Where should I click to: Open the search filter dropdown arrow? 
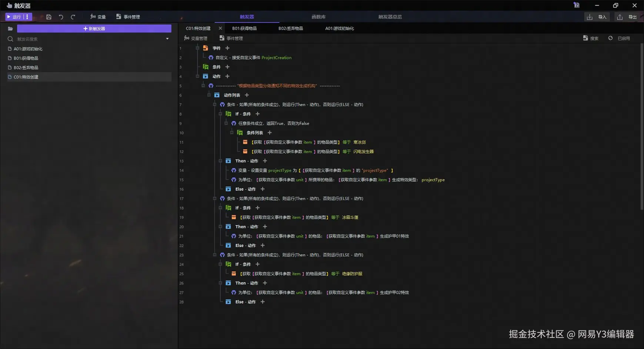[167, 39]
